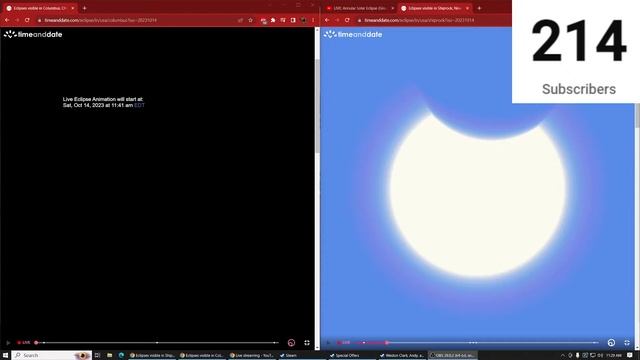Enter fullscreen in the left eclipse player
Screen dimensions: 640x360
tap(307, 343)
